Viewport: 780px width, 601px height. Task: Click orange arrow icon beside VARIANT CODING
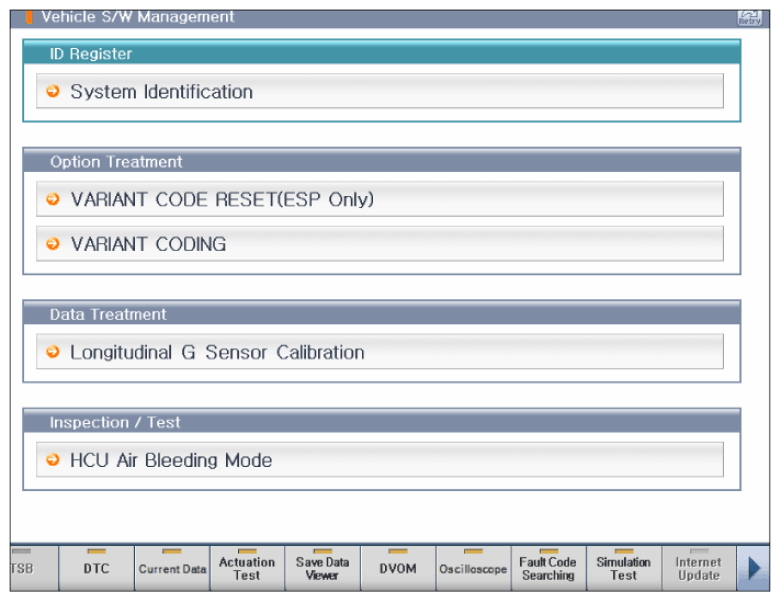pyautogui.click(x=53, y=244)
